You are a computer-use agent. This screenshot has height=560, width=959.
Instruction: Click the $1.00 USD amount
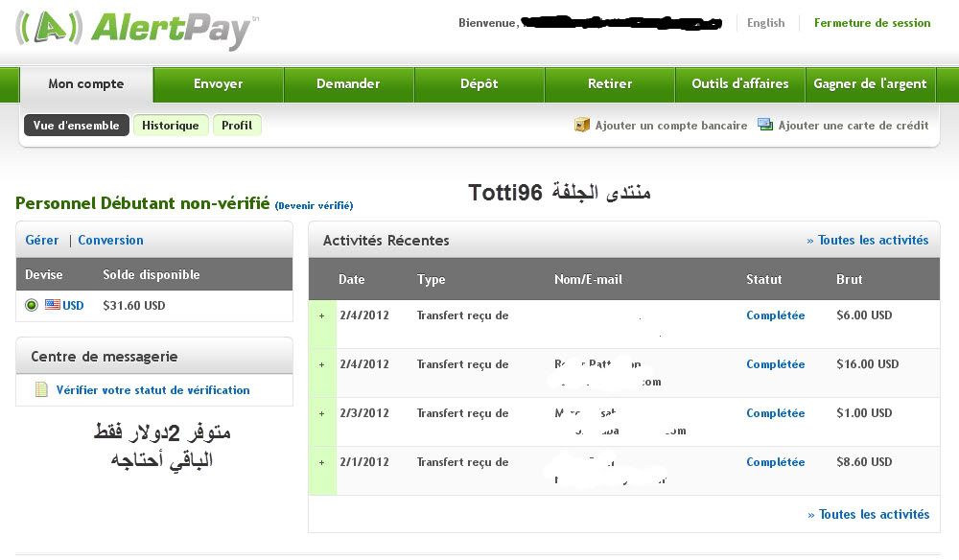[864, 413]
